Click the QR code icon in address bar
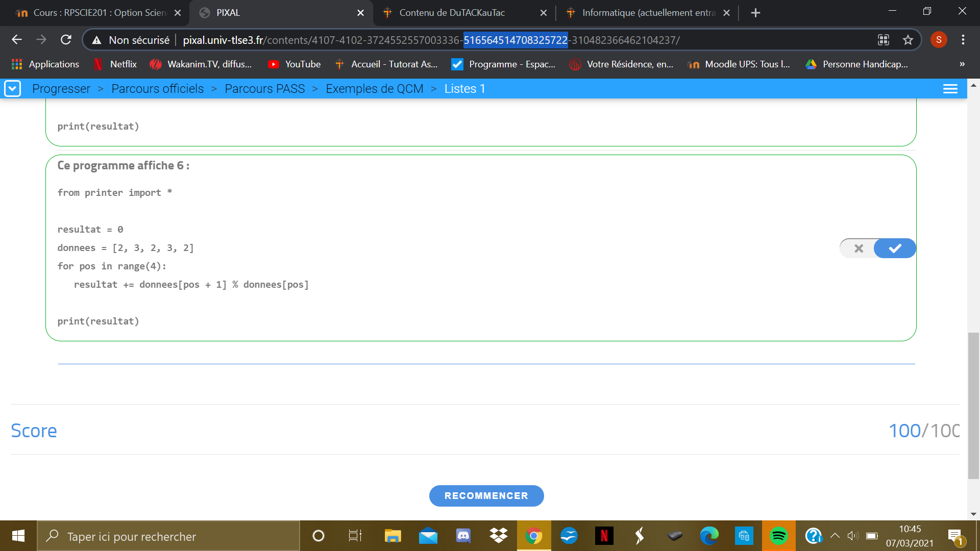Image resolution: width=980 pixels, height=551 pixels. [x=884, y=40]
